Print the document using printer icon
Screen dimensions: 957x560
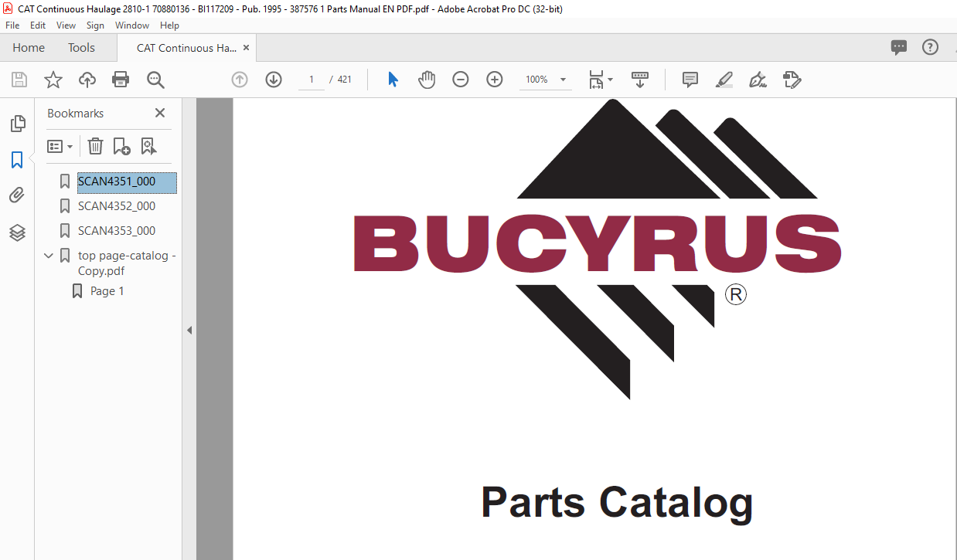pos(121,80)
